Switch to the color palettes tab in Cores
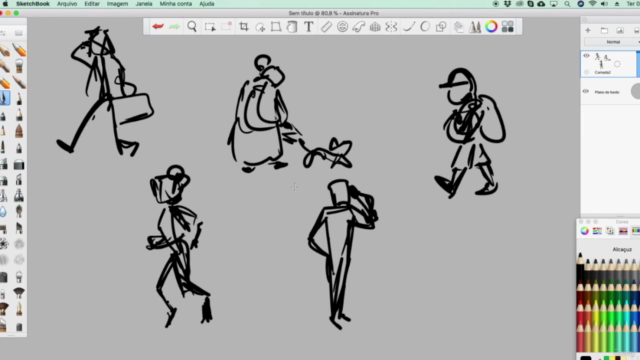The height and width of the screenshot is (360, 640). [x=610, y=231]
